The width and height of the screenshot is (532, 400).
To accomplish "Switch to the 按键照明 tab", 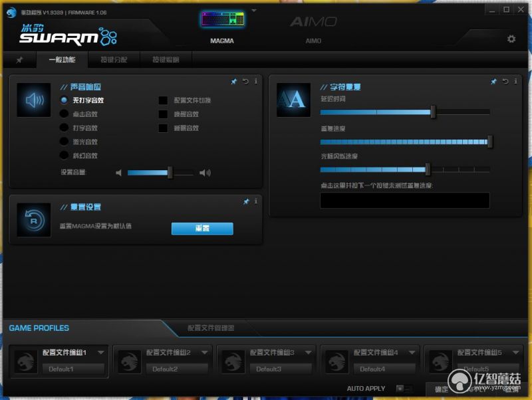I will click(x=166, y=60).
